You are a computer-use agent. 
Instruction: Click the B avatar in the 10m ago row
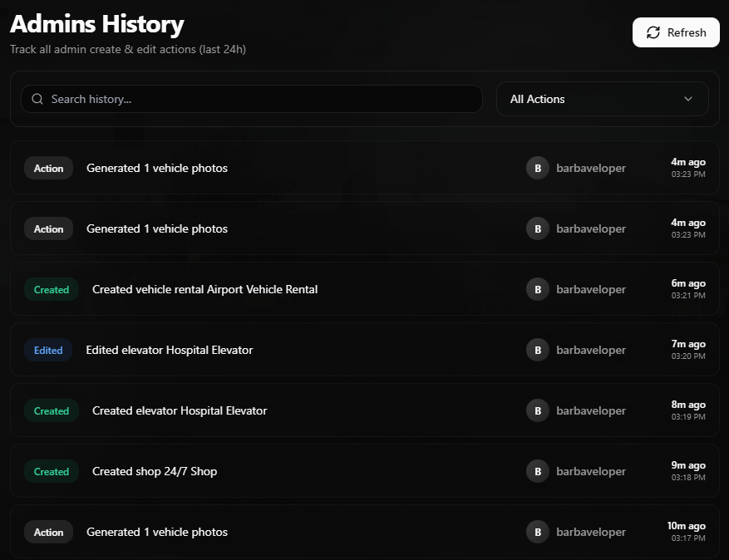538,532
